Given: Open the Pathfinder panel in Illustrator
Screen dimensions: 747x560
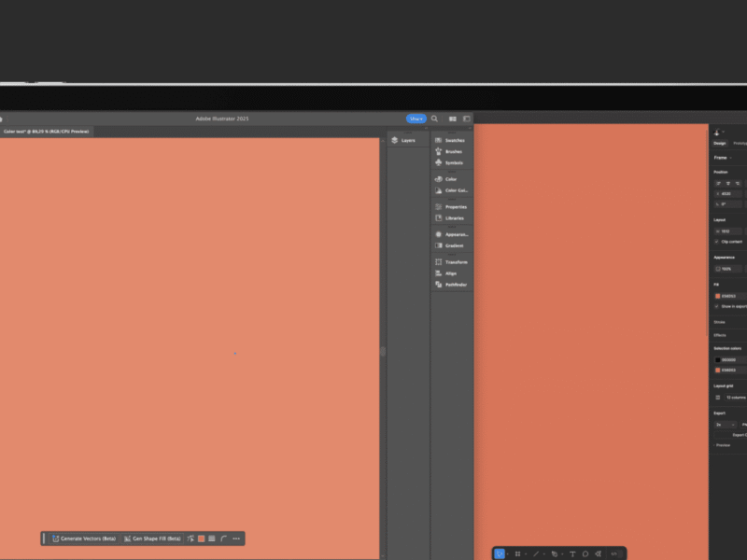Looking at the screenshot, I should coord(451,285).
